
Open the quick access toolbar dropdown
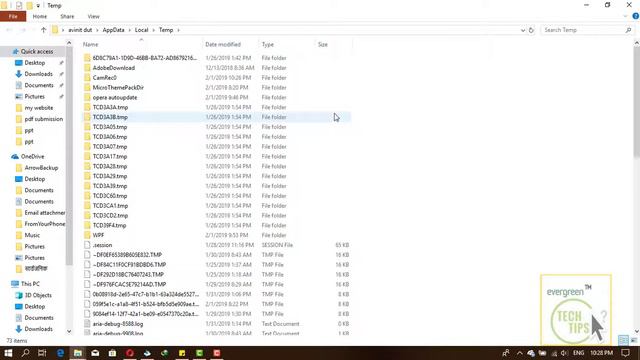pos(38,6)
